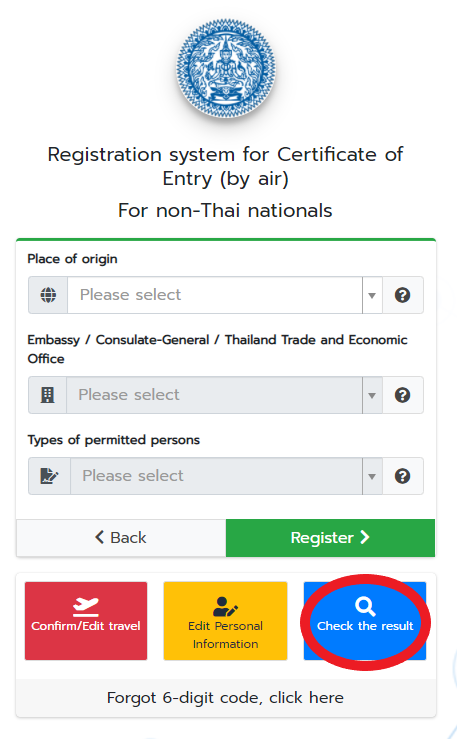Click the document-edit icon beside Types of permitted persons
Viewport: 457px width, 739px height.
click(49, 476)
